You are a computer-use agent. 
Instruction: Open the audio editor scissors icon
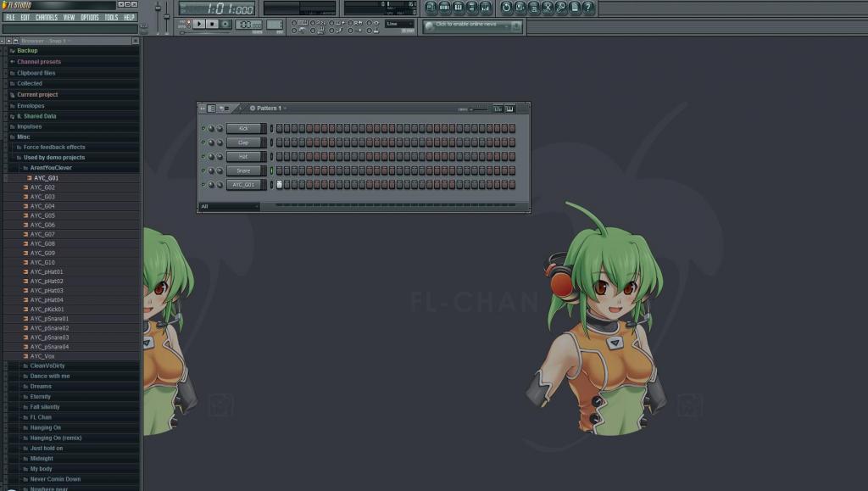pos(547,8)
